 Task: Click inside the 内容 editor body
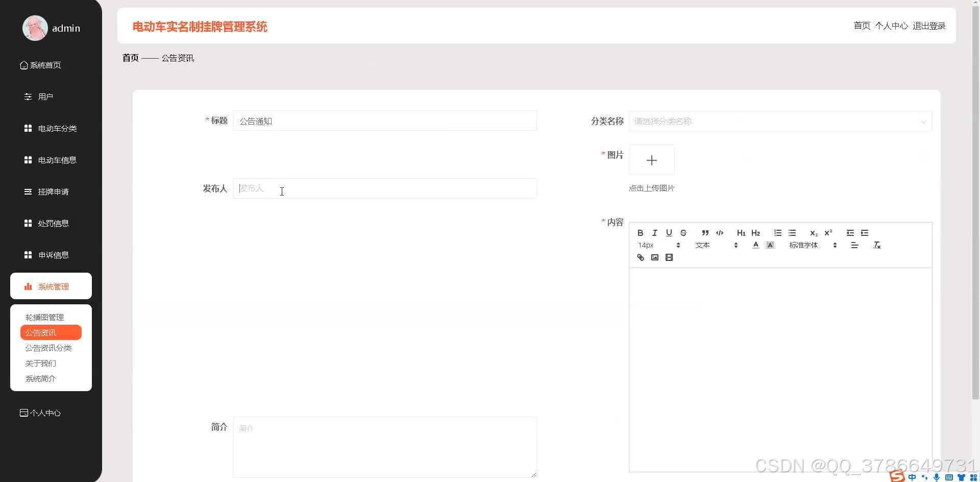click(780, 370)
